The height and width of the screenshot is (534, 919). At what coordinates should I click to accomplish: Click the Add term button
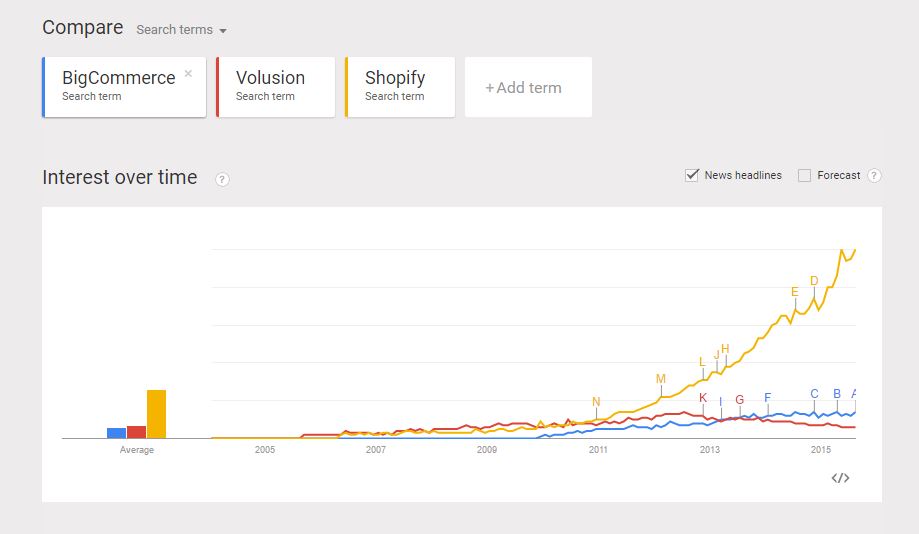[528, 87]
